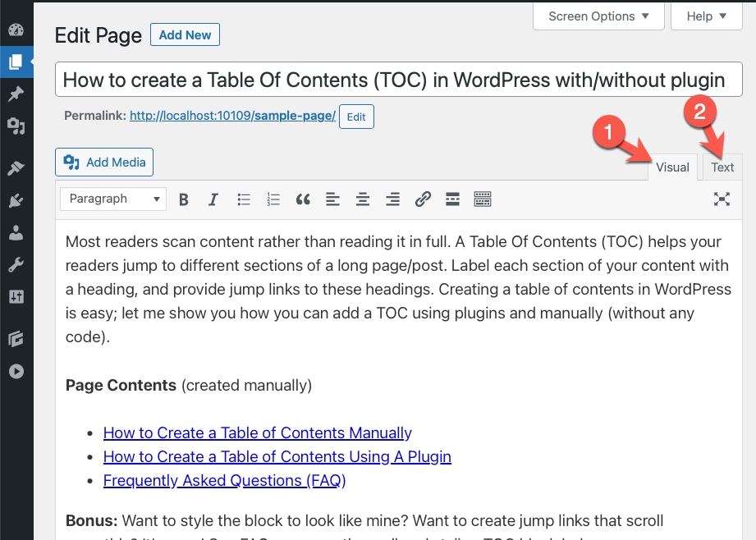Image resolution: width=756 pixels, height=540 pixels.
Task: Open Plugins from the admin sidebar
Action: click(16, 201)
